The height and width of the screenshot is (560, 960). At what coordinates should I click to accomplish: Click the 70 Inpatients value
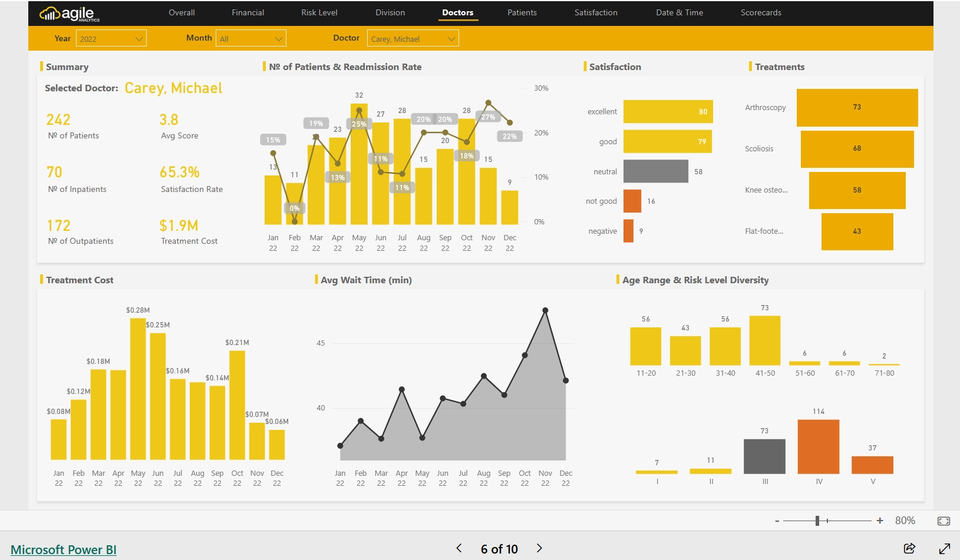[x=54, y=172]
